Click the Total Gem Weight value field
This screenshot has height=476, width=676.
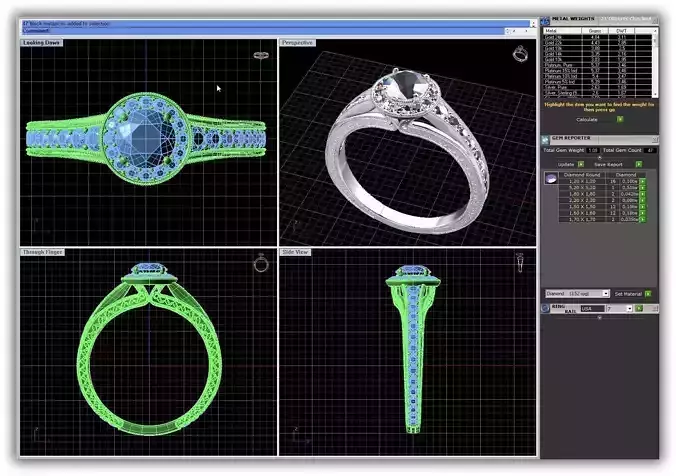[x=593, y=150]
